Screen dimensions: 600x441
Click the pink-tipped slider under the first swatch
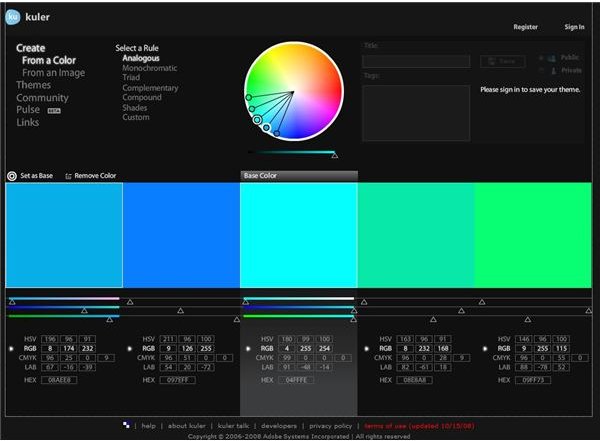[64, 299]
